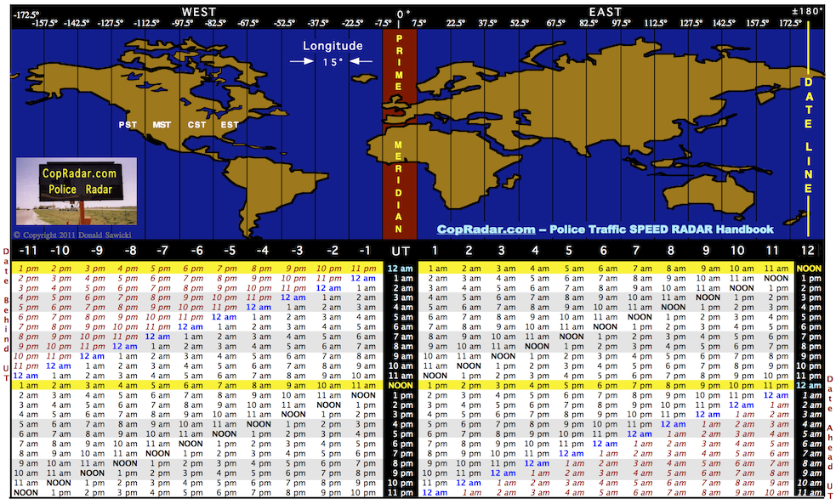This screenshot has width=836, height=504.
Task: Click the NOON cell in column 4
Action: tap(537, 346)
